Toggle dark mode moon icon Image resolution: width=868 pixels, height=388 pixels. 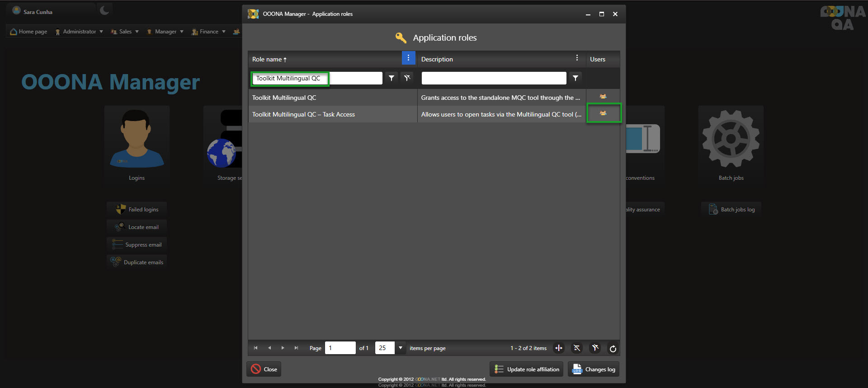[x=104, y=10]
